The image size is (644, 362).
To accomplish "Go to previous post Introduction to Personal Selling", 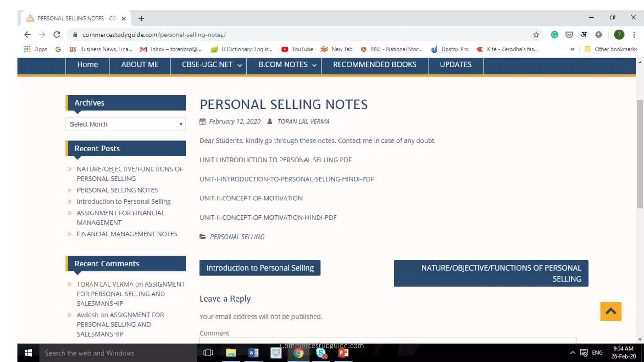I will (x=260, y=268).
